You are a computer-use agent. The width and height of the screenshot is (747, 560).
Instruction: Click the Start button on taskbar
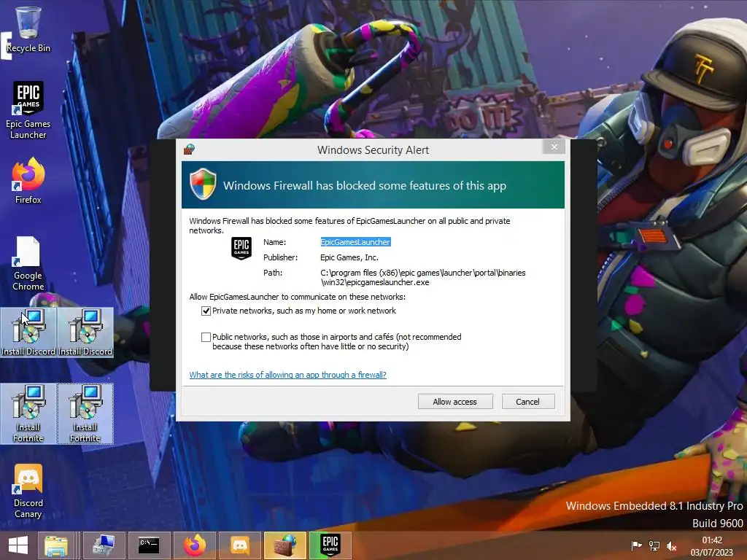point(18,545)
